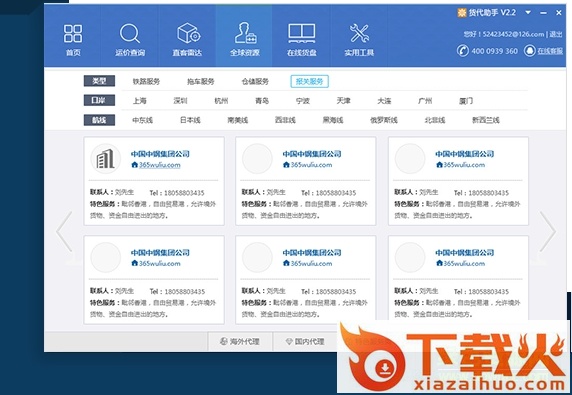572x395 pixels.
Task: Filter type by 仓储服务
Action: [255, 81]
